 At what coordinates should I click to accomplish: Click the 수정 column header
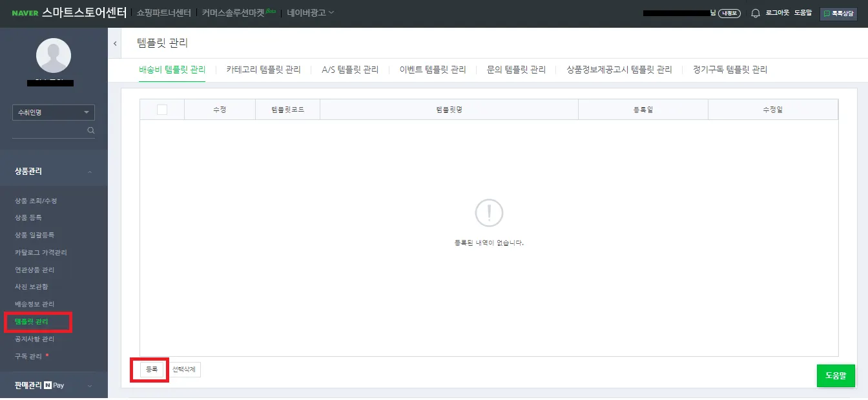220,110
